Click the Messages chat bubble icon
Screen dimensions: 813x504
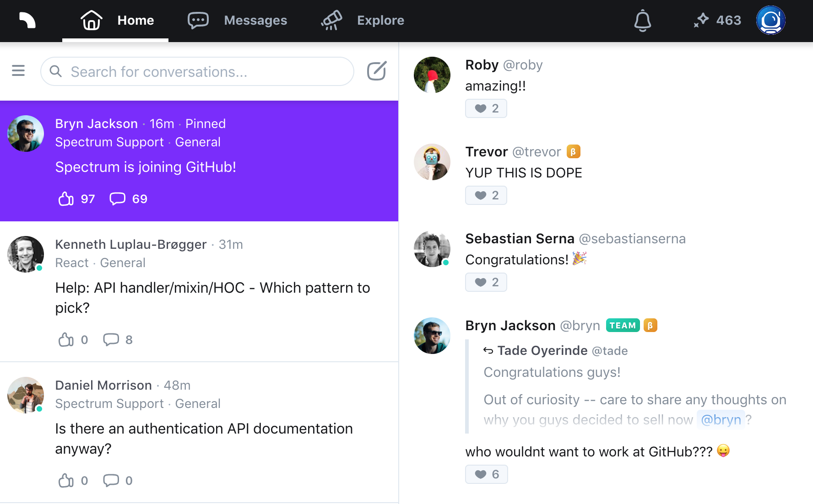click(x=198, y=21)
